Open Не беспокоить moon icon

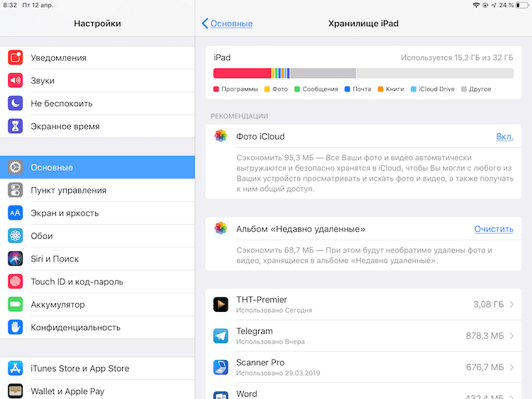pyautogui.click(x=16, y=103)
